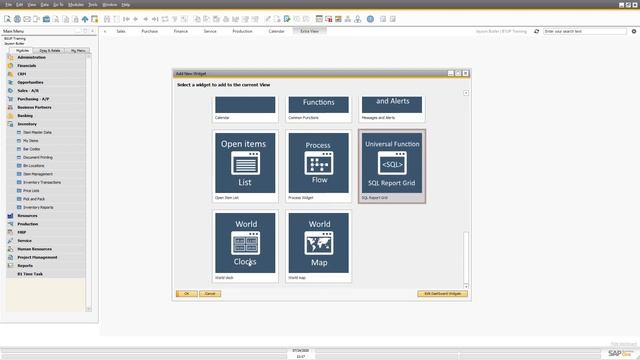Image resolution: width=640 pixels, height=360 pixels.
Task: Go to the next data record
Action: click(x=145, y=19)
